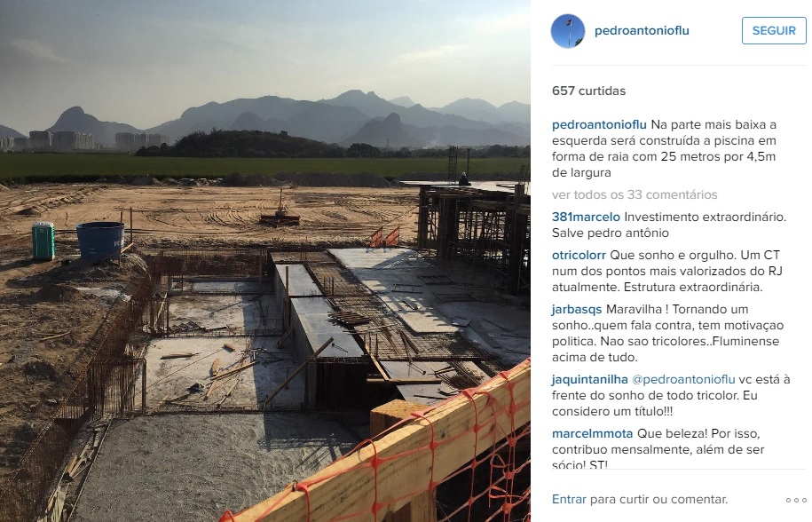Click the 'para curtir ou comentar' field
Viewport: 812px width, 522px height.
(x=658, y=499)
